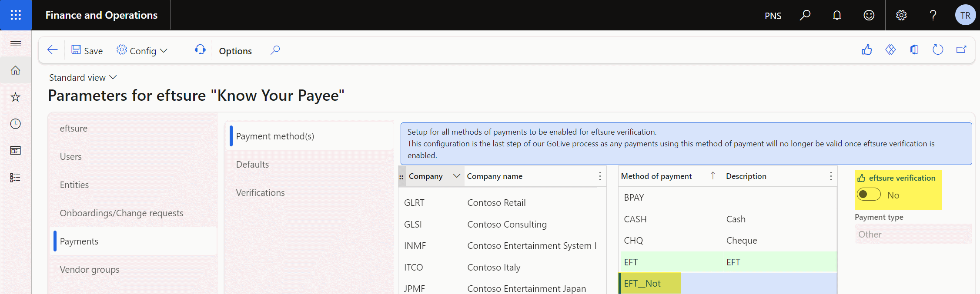The width and height of the screenshot is (980, 294).
Task: Click Company name column header
Action: (x=495, y=176)
